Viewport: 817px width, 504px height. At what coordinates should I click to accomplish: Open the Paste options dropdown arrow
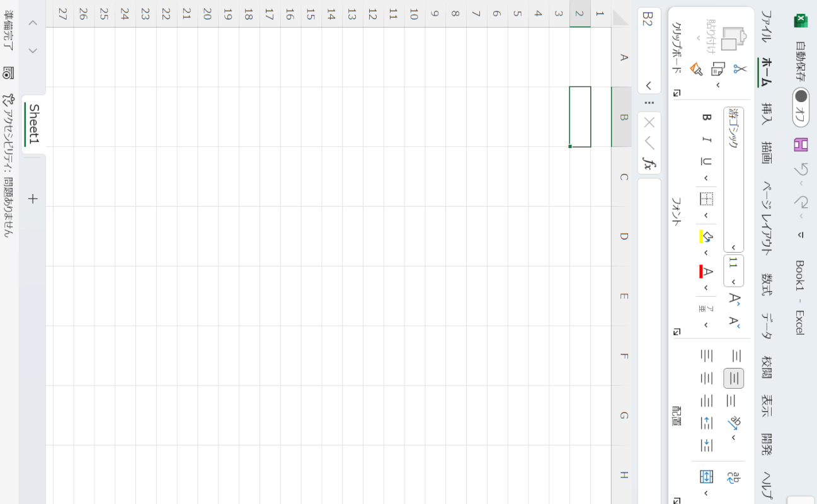click(699, 39)
